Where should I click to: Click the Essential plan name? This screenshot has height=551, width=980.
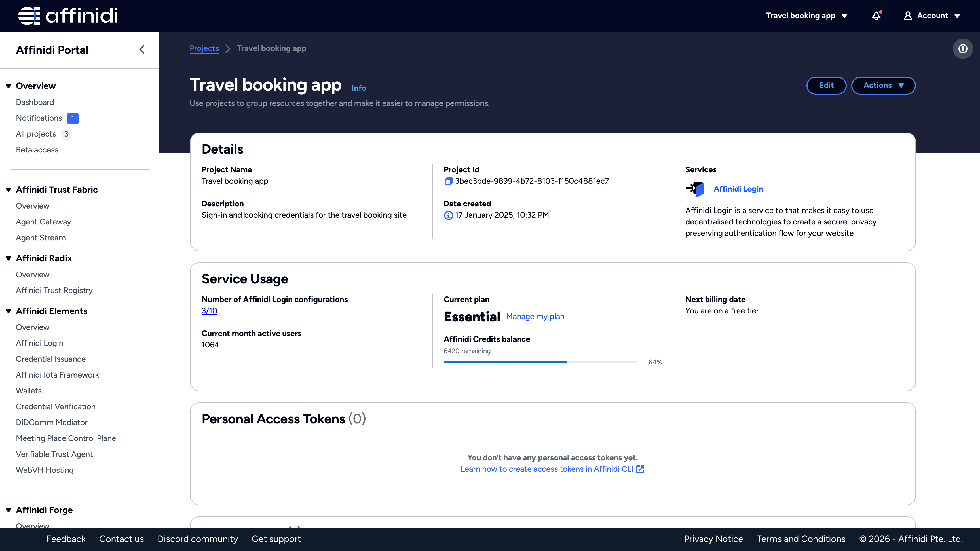click(472, 317)
